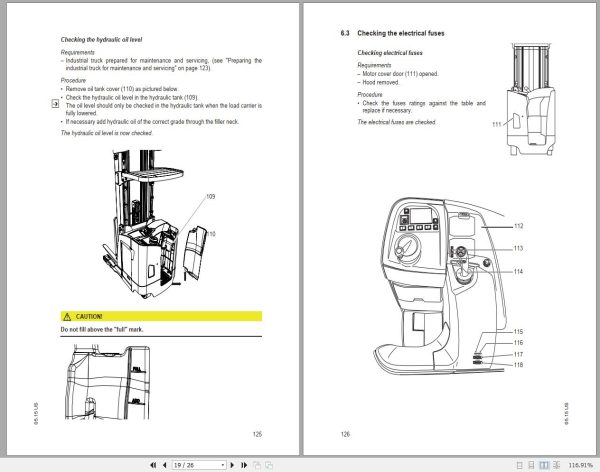Click callout label 112
The width and height of the screenshot is (600, 472).
point(518,226)
